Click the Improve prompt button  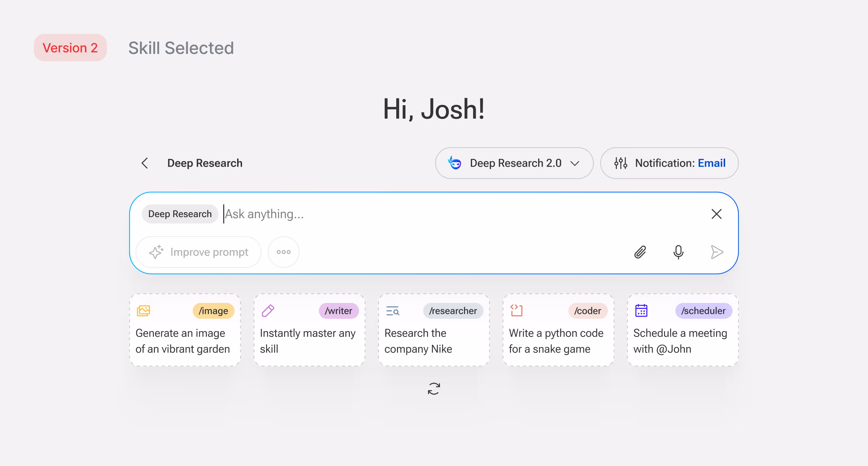[199, 252]
